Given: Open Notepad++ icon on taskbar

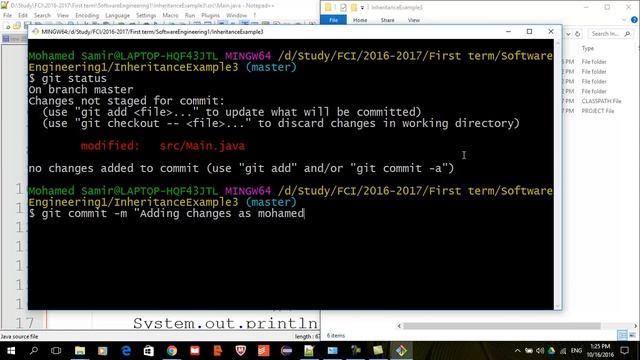Looking at the screenshot, I should tap(309, 351).
